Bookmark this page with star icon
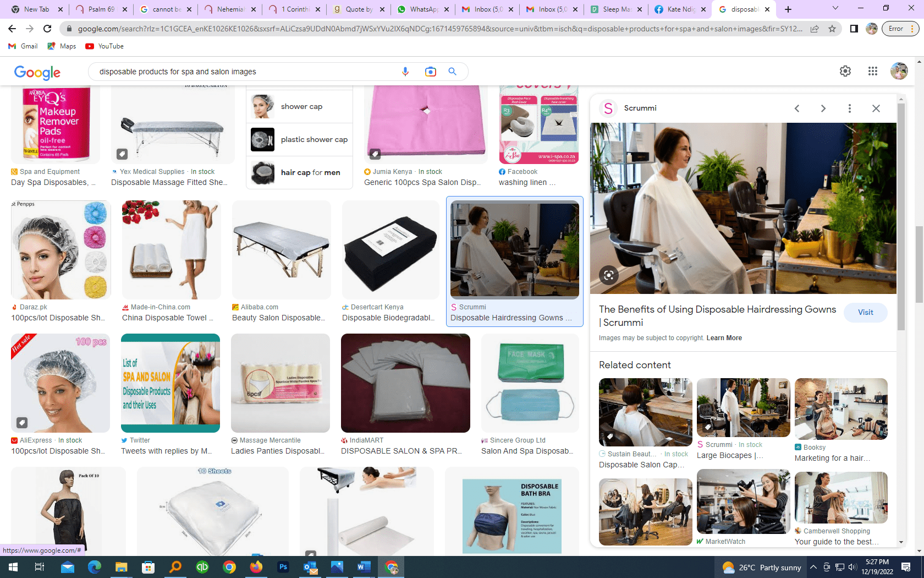 tap(832, 29)
